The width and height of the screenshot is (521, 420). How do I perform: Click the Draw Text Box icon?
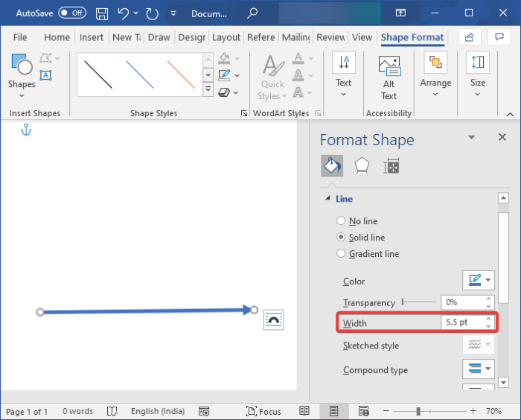click(x=45, y=75)
